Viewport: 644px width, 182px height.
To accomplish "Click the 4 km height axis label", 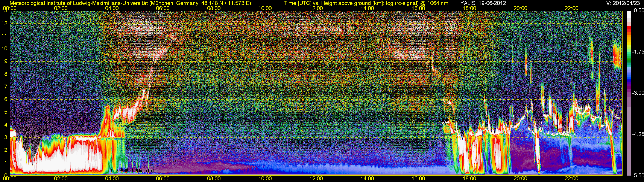I will [6, 125].
